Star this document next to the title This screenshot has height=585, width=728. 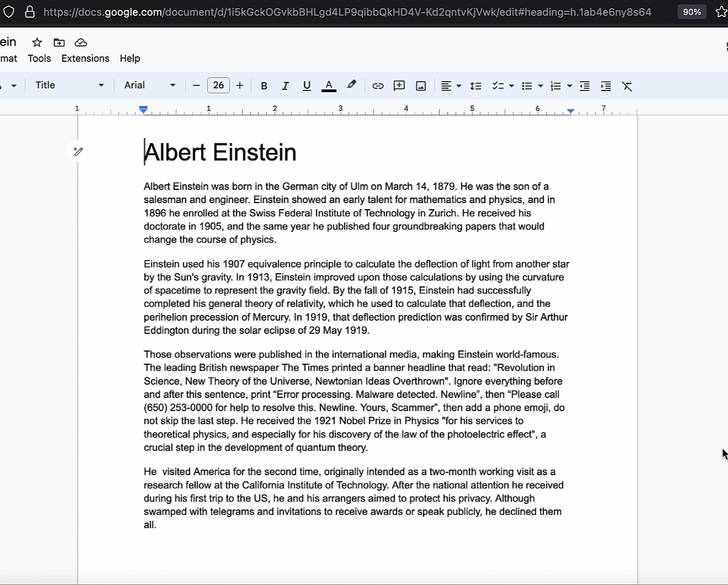[x=37, y=42]
